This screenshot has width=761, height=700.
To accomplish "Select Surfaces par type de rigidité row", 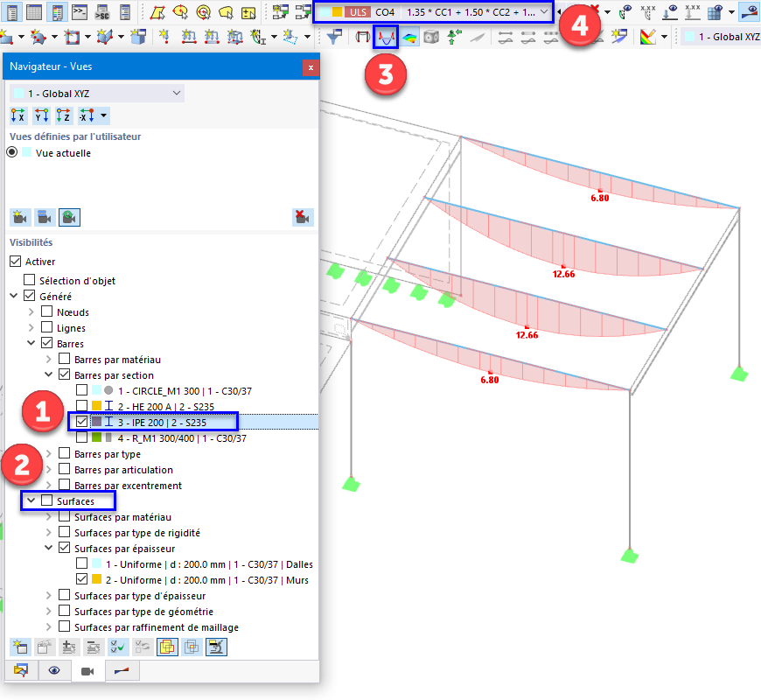I will 136,533.
